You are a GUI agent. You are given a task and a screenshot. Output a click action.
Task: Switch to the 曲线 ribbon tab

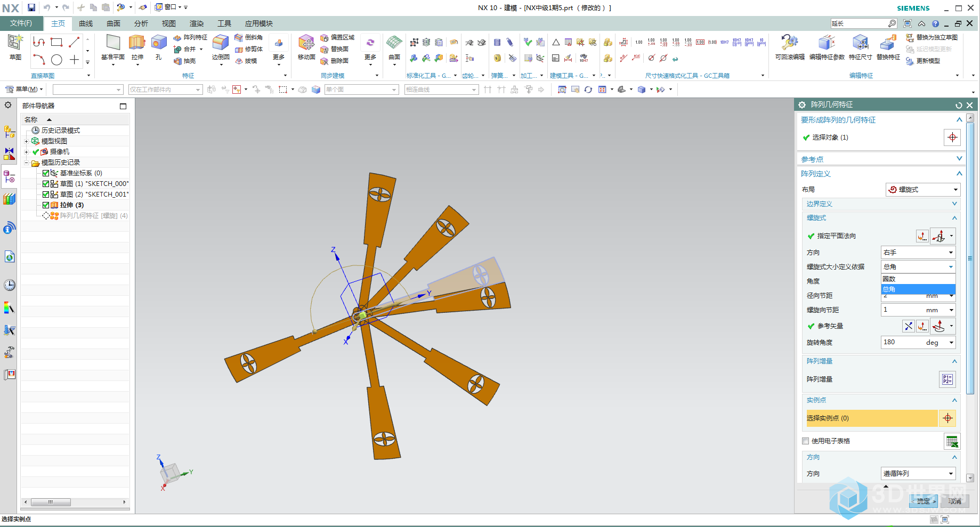coord(86,23)
